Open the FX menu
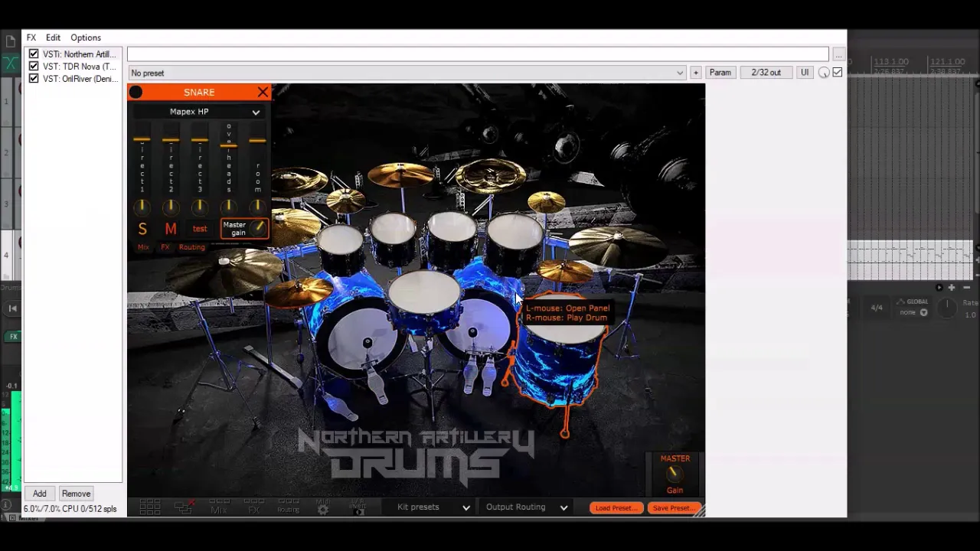The width and height of the screenshot is (980, 551). coord(31,37)
